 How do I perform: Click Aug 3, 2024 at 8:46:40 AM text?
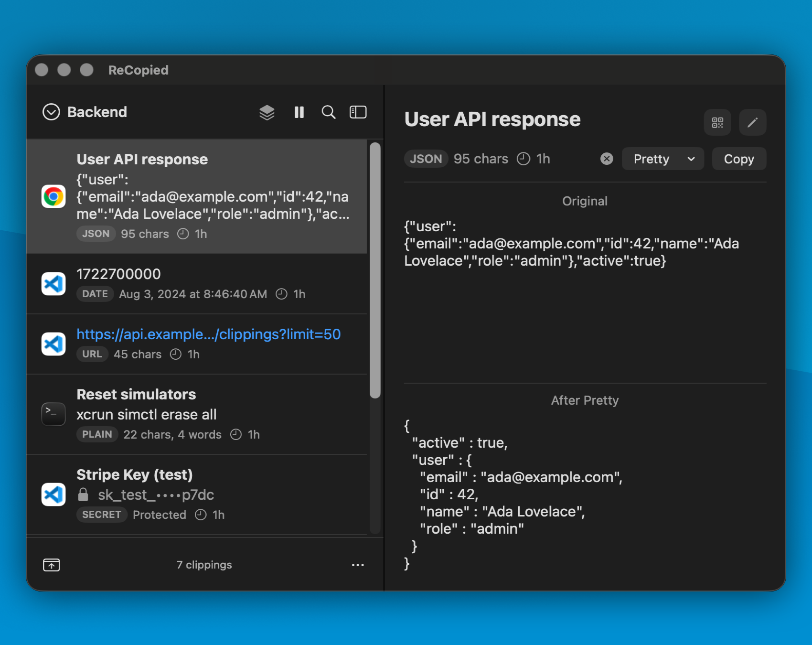point(193,294)
